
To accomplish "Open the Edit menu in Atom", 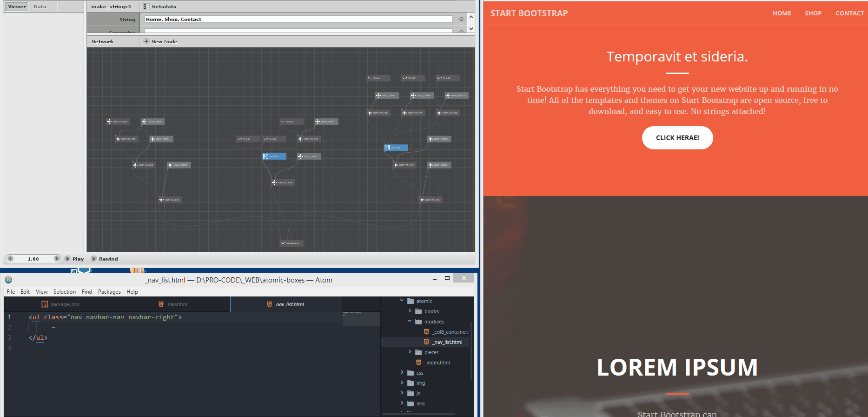I will 25,292.
